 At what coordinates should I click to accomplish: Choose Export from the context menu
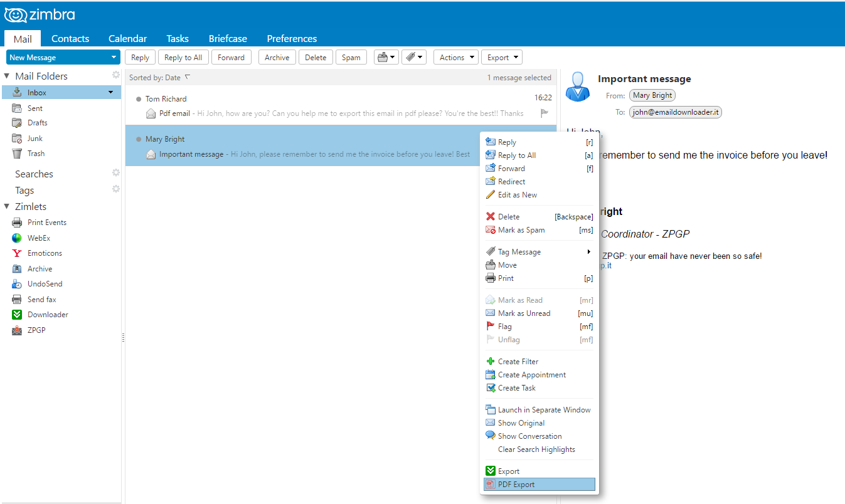(x=539, y=471)
